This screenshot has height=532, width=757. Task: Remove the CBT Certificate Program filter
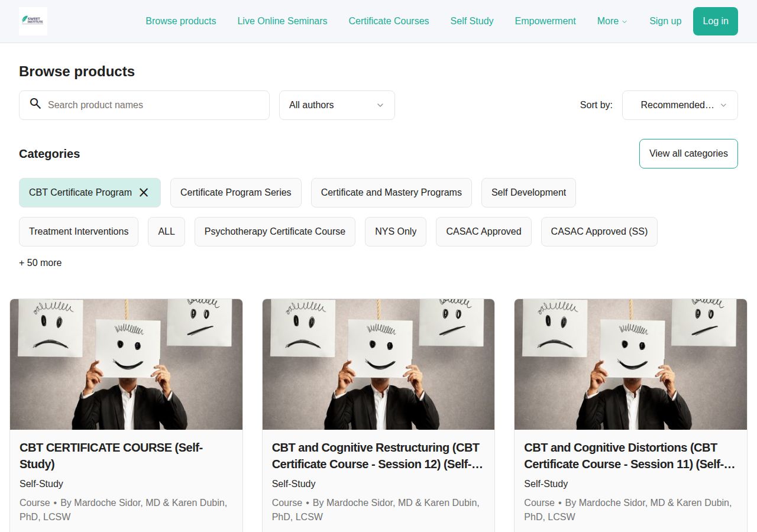coord(144,192)
